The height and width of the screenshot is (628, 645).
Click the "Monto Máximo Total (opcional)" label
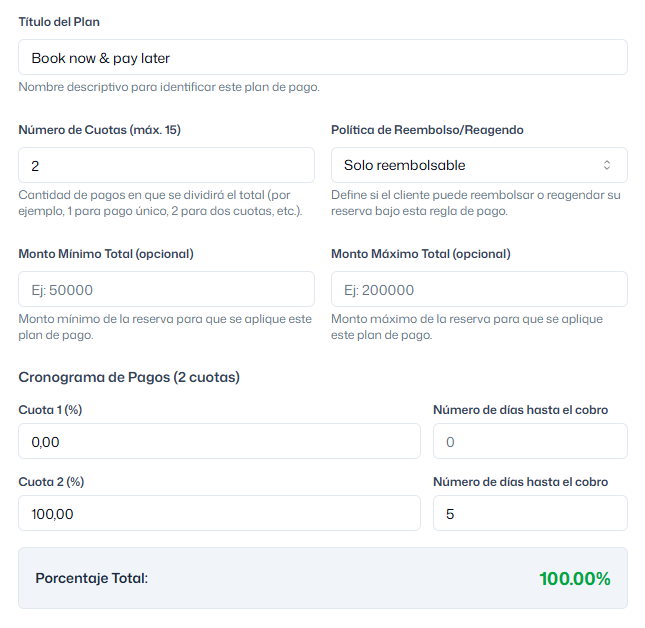[420, 254]
